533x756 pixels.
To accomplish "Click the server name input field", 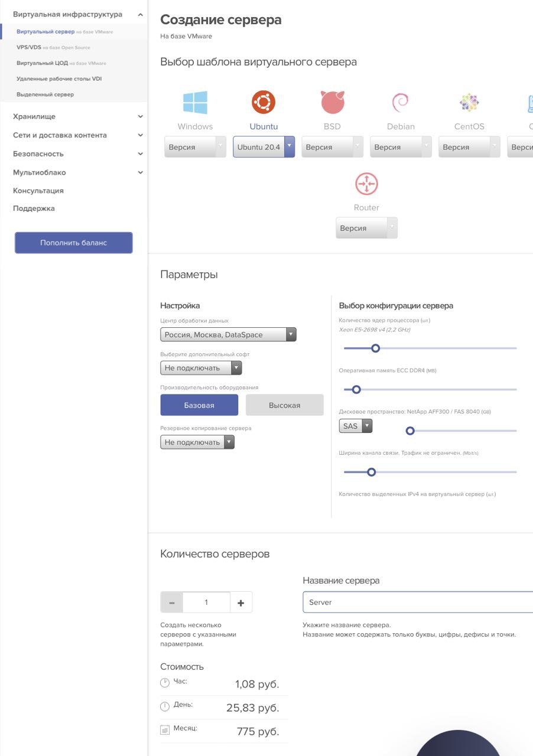I will coord(418,602).
